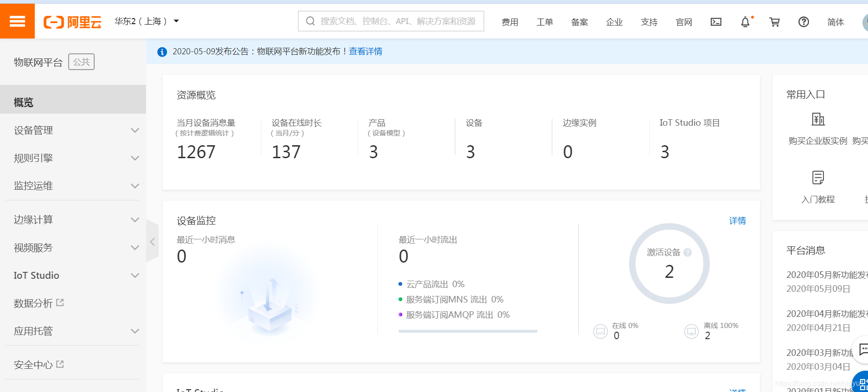The height and width of the screenshot is (392, 868).
Task: Click the 激活设备 ring chart
Action: (669, 263)
